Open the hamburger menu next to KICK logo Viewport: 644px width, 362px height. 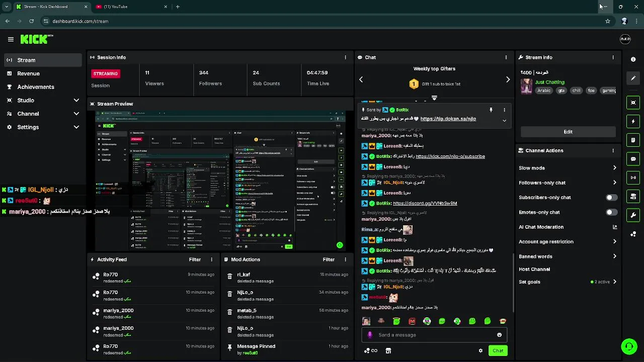click(11, 39)
